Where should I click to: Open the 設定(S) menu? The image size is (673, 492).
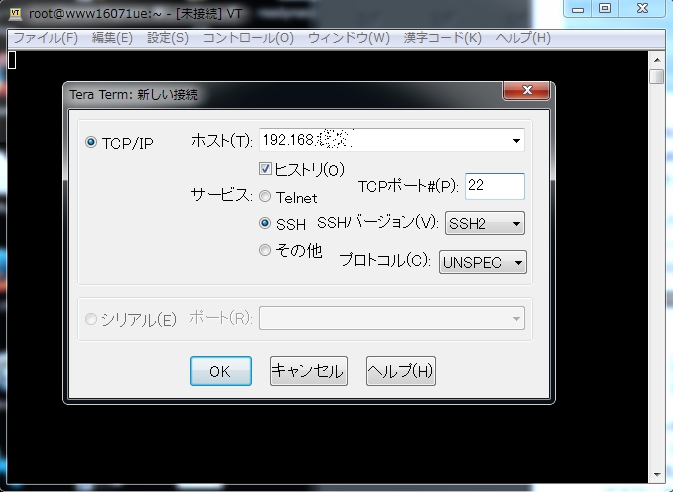pyautogui.click(x=168, y=38)
